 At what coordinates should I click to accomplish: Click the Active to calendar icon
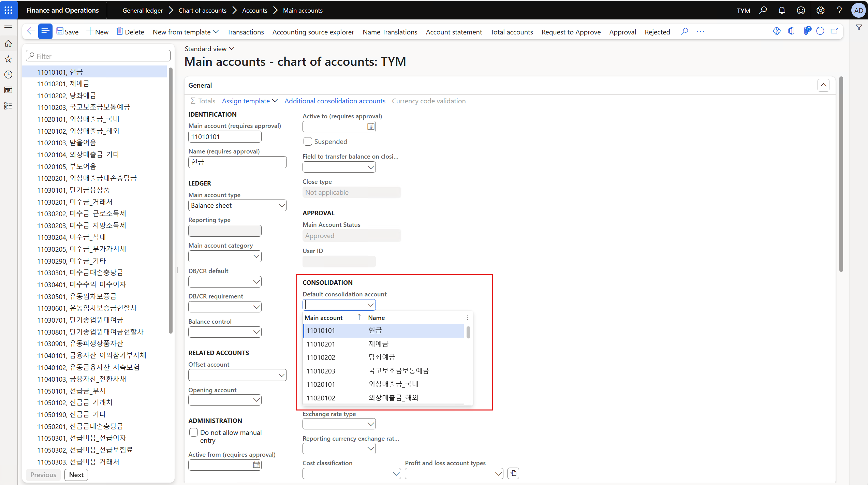click(371, 127)
